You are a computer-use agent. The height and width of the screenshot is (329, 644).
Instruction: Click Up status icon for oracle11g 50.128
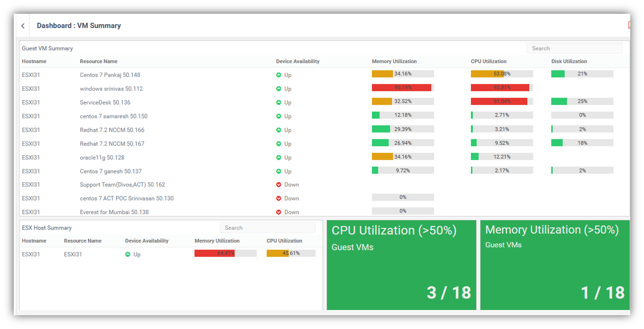tap(279, 157)
